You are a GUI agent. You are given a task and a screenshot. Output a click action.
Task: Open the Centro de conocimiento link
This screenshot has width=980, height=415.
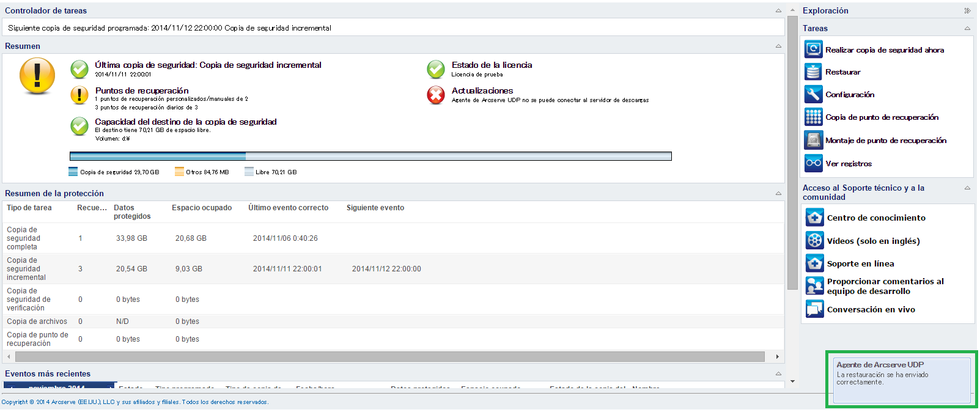coord(876,218)
